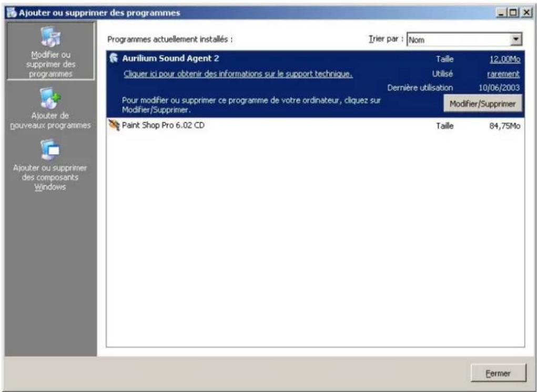Image resolution: width=537 pixels, height=392 pixels.
Task: Click Ajouter ou supprimer des composants Windows label
Action: pyautogui.click(x=50, y=177)
